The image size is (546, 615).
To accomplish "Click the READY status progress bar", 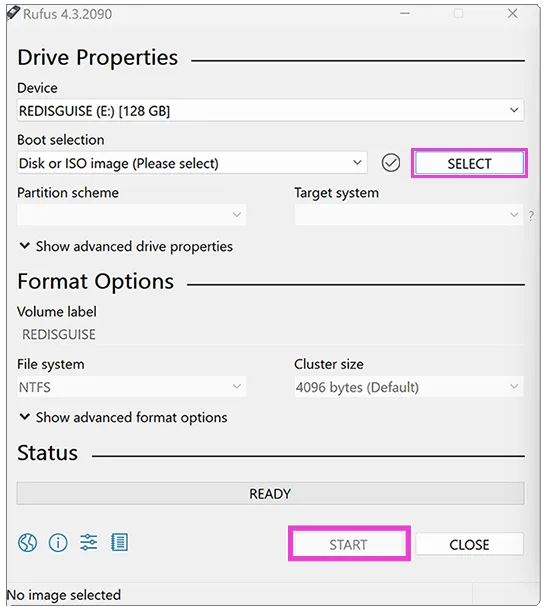I will 270,493.
